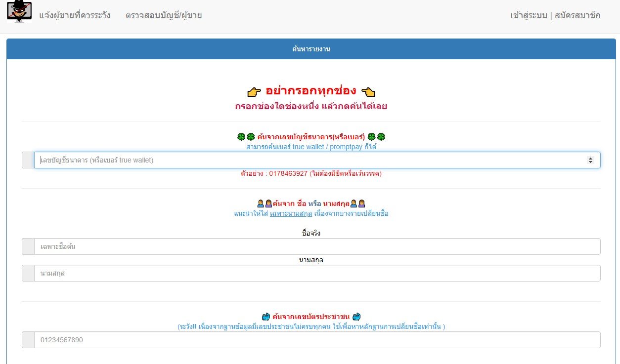Click the card icon right of the ID card heading
The width and height of the screenshot is (620, 364).
(x=357, y=317)
